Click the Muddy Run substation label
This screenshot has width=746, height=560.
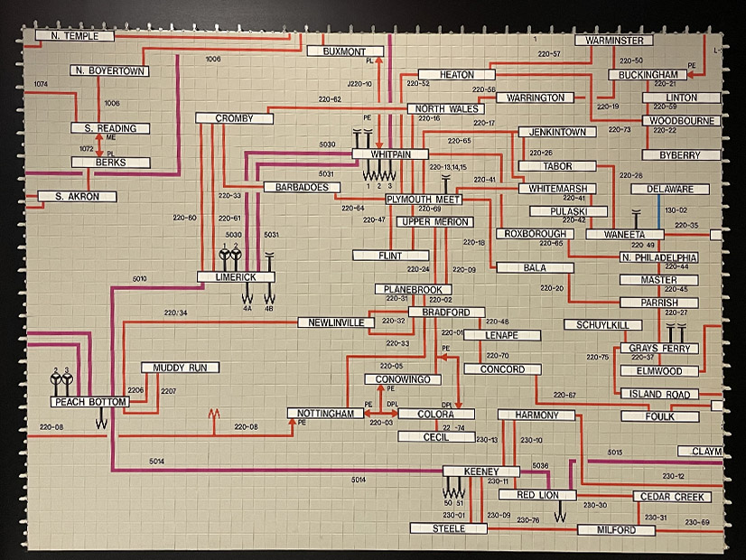[180, 369]
